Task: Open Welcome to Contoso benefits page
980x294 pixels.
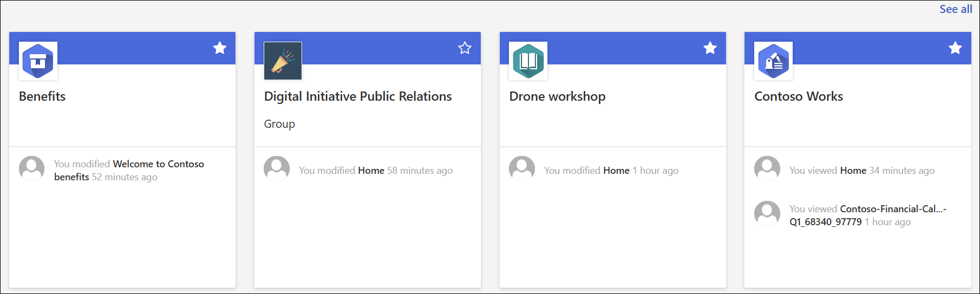Action: click(129, 170)
